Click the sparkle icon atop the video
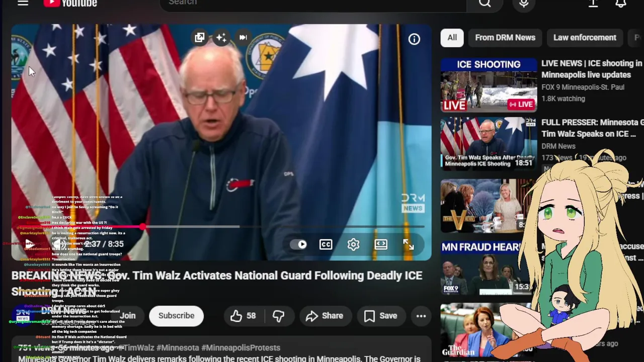 pyautogui.click(x=221, y=38)
